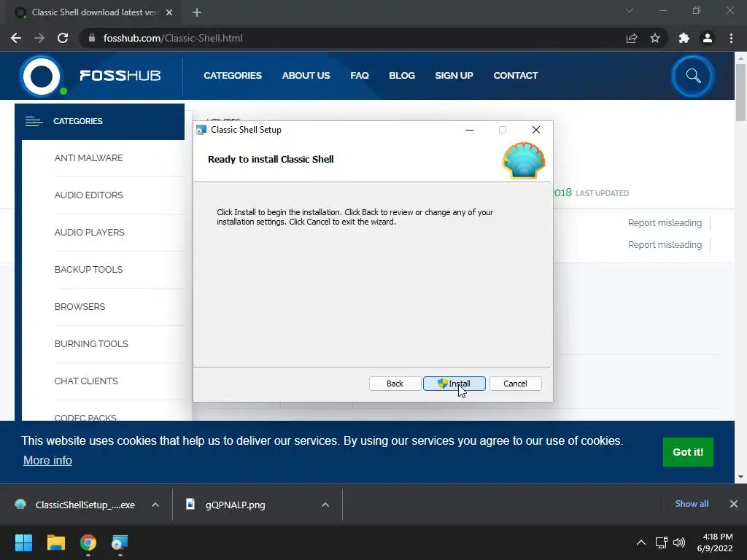Select the Classic Shell download tab

(x=94, y=12)
